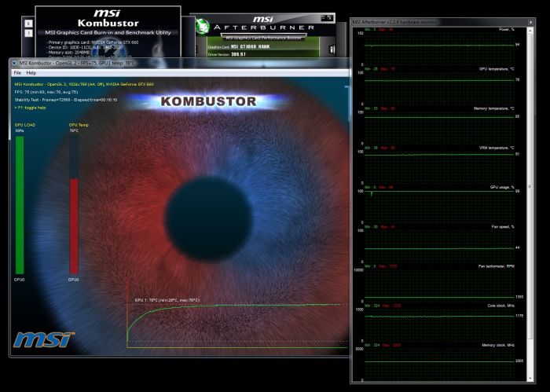Image resolution: width=550 pixels, height=392 pixels.
Task: Click the 'Stability Test' elapsed time line
Action: 65,100
